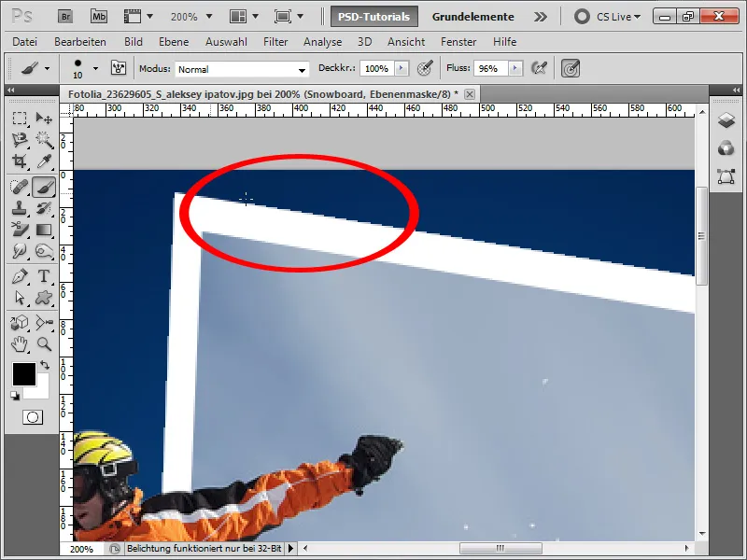Screen dimensions: 747x560
Task: Launch Adobe Bridge
Action: click(x=65, y=17)
